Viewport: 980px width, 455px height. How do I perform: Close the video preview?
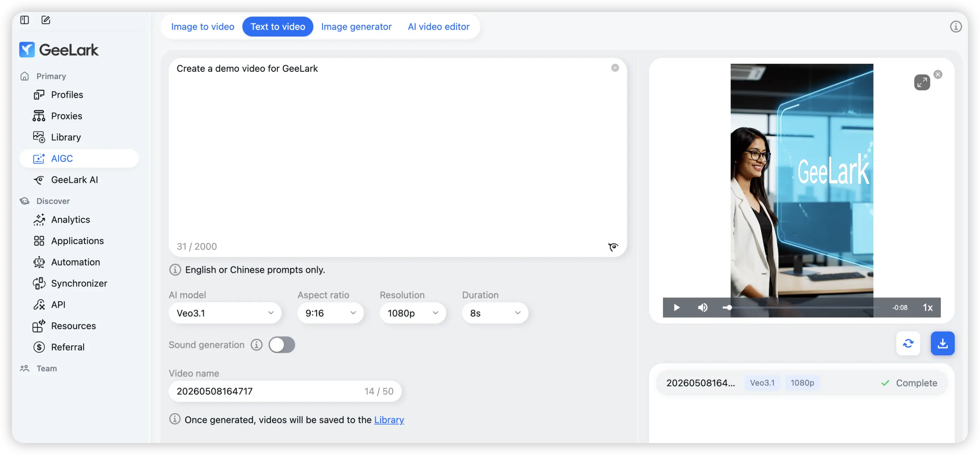pos(938,75)
